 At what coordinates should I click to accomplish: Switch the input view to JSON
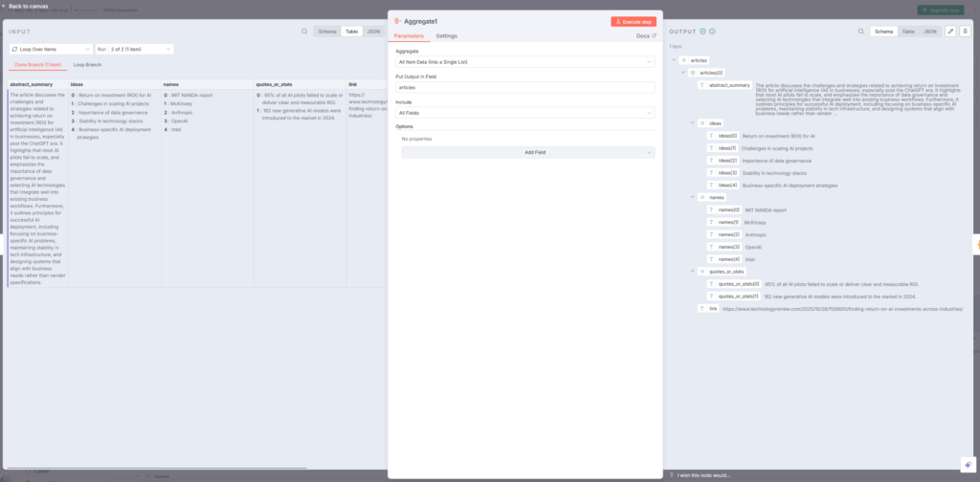[x=373, y=32]
